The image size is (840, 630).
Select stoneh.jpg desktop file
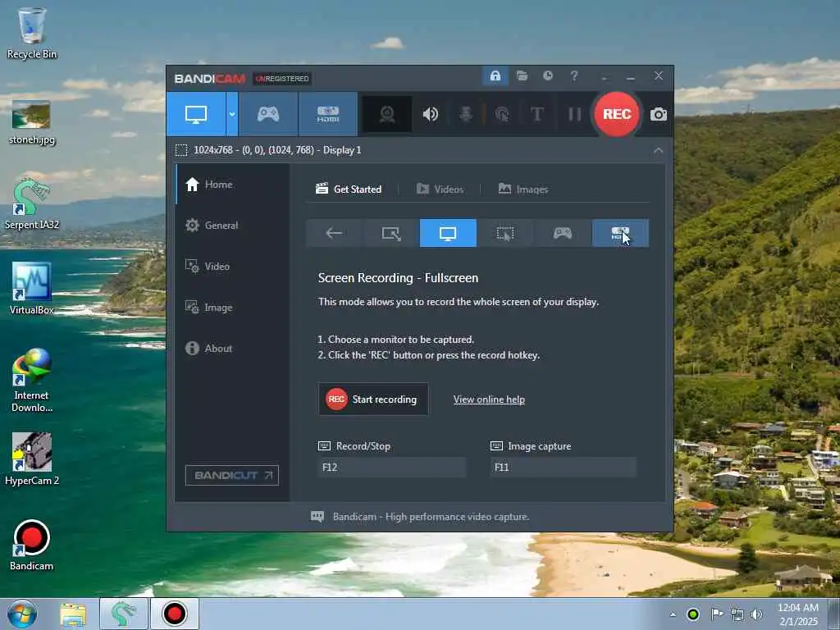(x=32, y=123)
